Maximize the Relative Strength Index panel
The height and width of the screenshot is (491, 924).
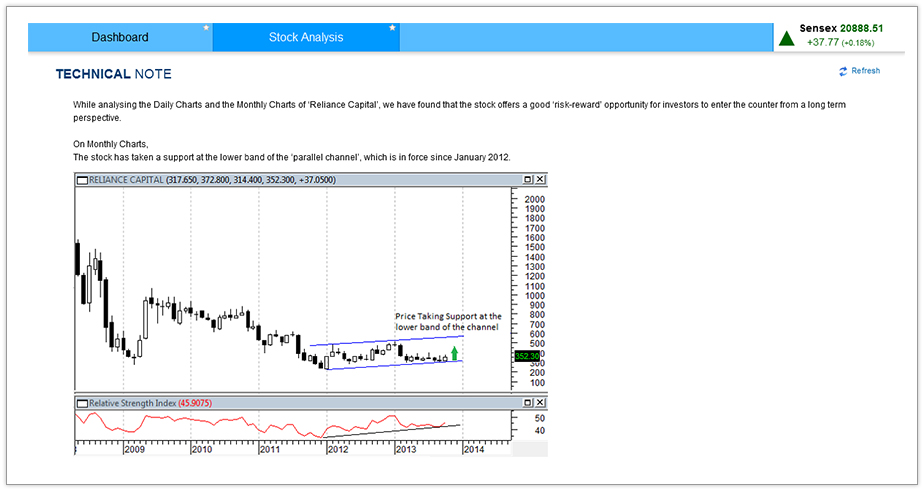[528, 403]
